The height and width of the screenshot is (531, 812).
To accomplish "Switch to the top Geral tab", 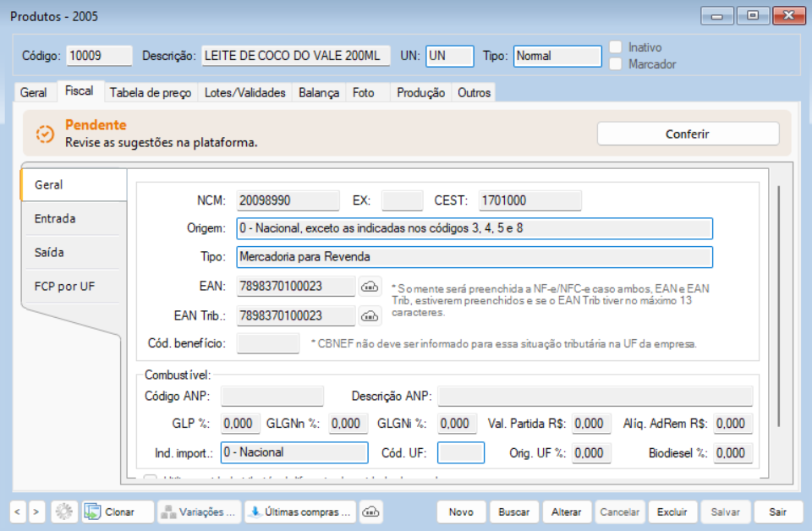I will [x=34, y=93].
